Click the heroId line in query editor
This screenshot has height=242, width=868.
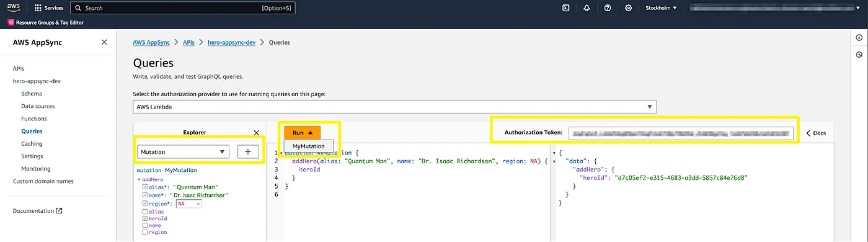[x=310, y=169]
